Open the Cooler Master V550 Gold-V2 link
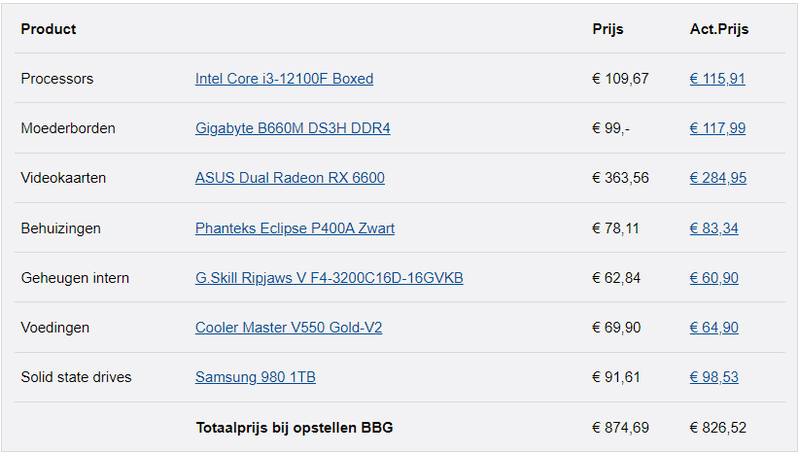Image resolution: width=800 pixels, height=454 pixels. coord(288,328)
